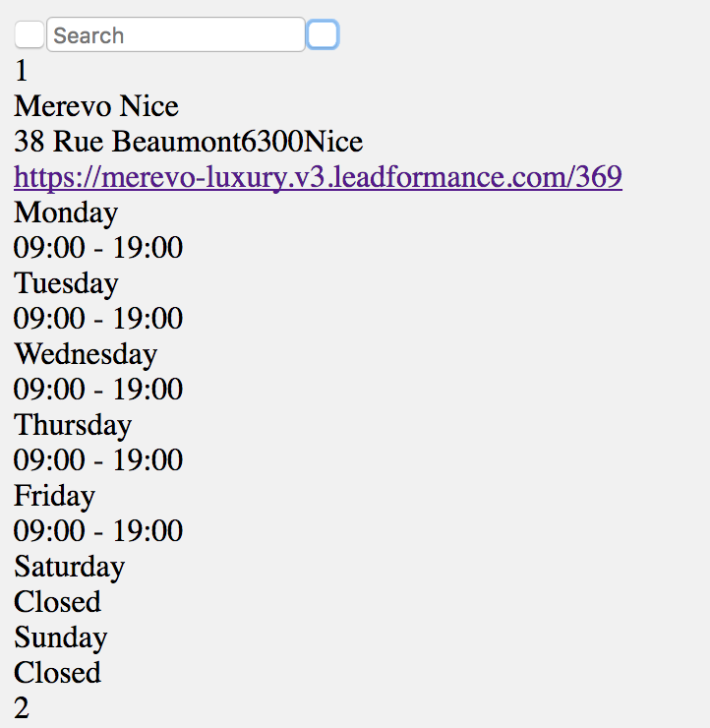Click Closed under Saturday

pos(58,602)
